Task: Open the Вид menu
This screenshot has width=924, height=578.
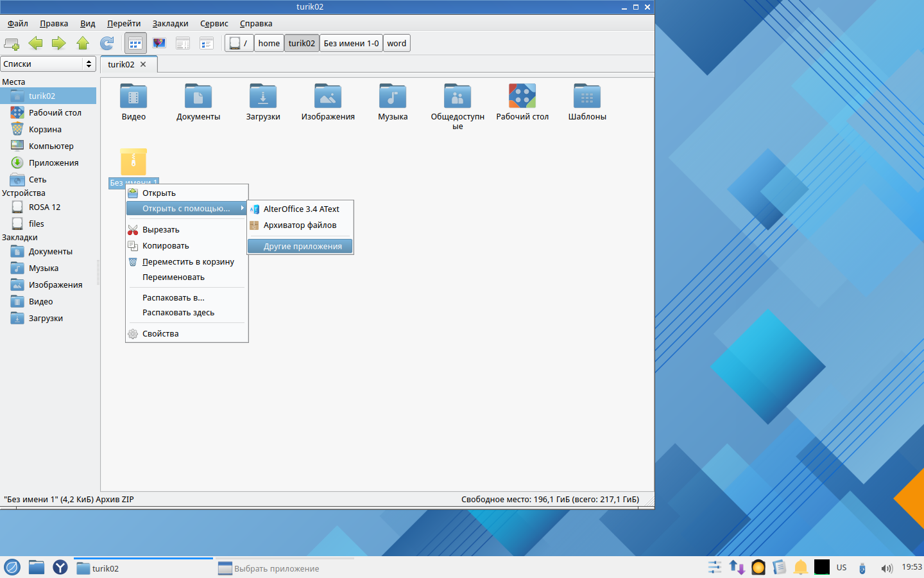Action: [x=87, y=24]
